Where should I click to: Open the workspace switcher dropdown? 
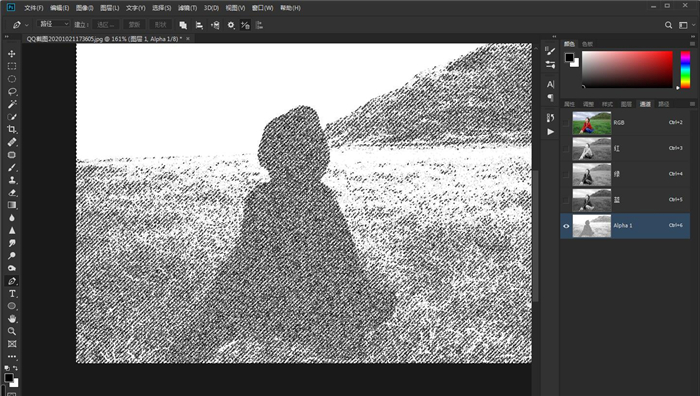[686, 25]
